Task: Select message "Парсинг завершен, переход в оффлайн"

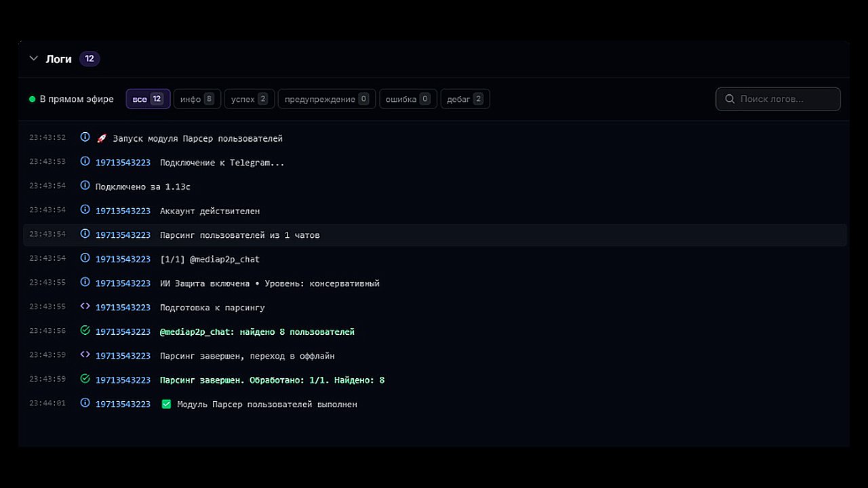Action: pyautogui.click(x=248, y=356)
